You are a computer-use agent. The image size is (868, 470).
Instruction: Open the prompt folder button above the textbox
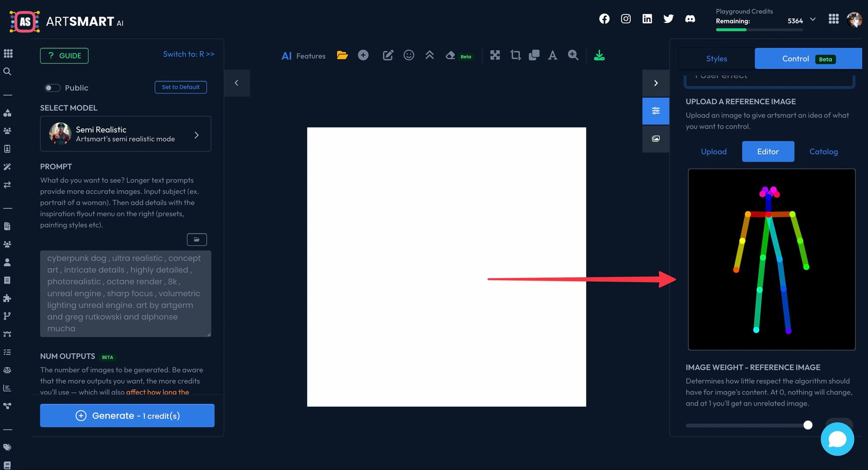pyautogui.click(x=197, y=239)
